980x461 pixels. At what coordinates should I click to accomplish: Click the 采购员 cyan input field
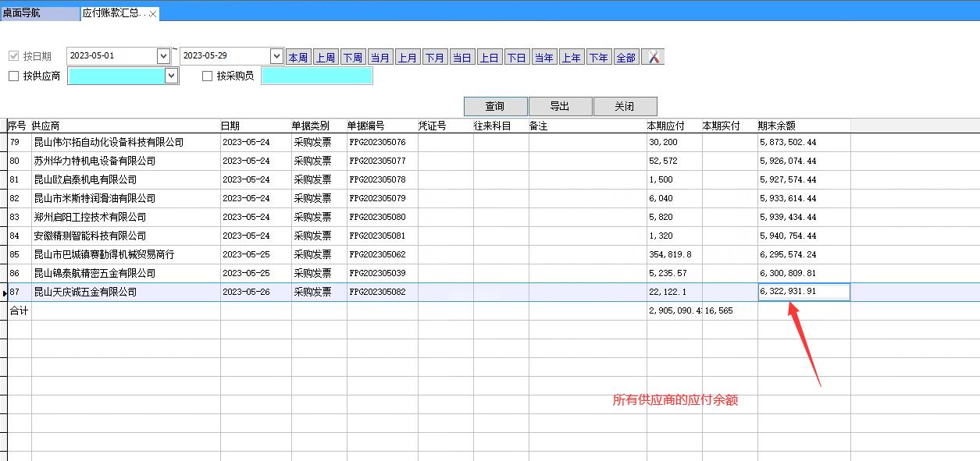316,76
